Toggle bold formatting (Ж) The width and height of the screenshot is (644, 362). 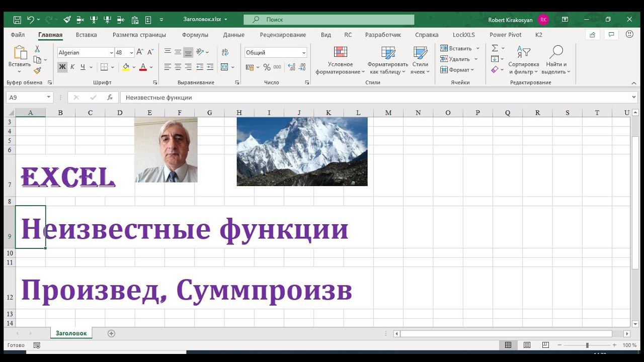click(x=62, y=67)
